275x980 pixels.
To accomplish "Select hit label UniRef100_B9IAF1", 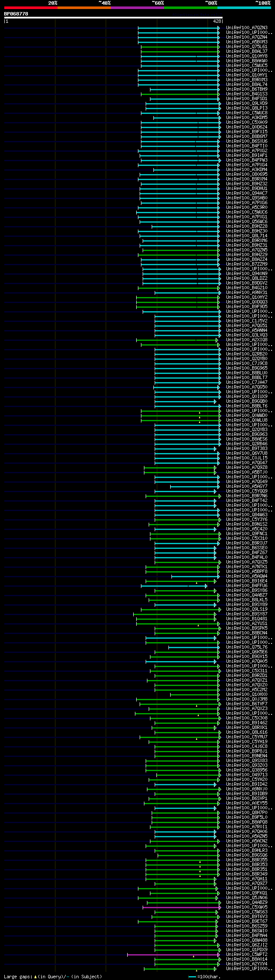I will [247, 156].
